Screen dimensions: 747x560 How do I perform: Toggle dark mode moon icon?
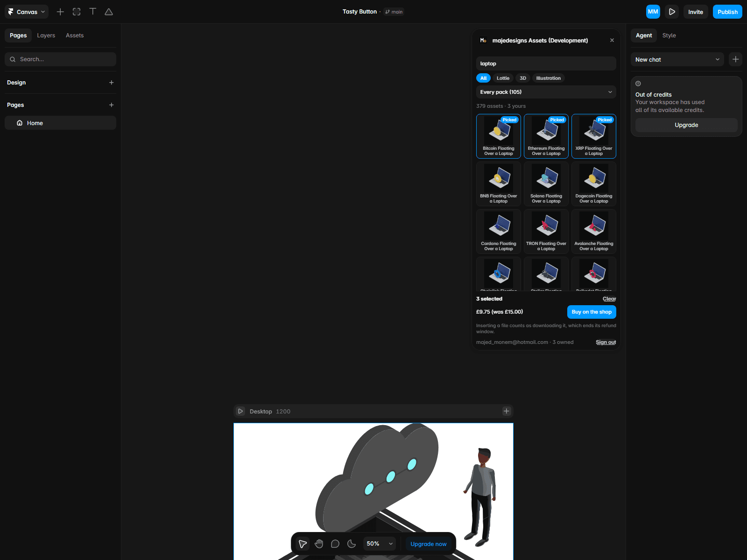352,544
